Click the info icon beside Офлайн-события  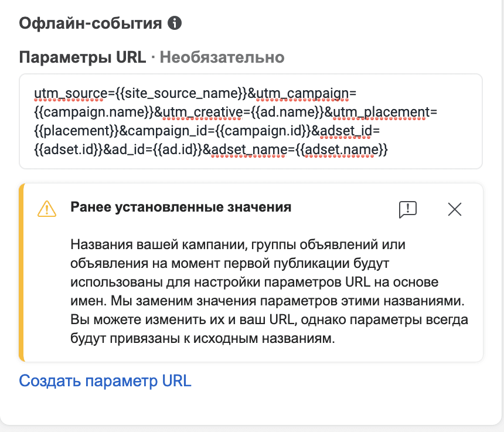(175, 23)
